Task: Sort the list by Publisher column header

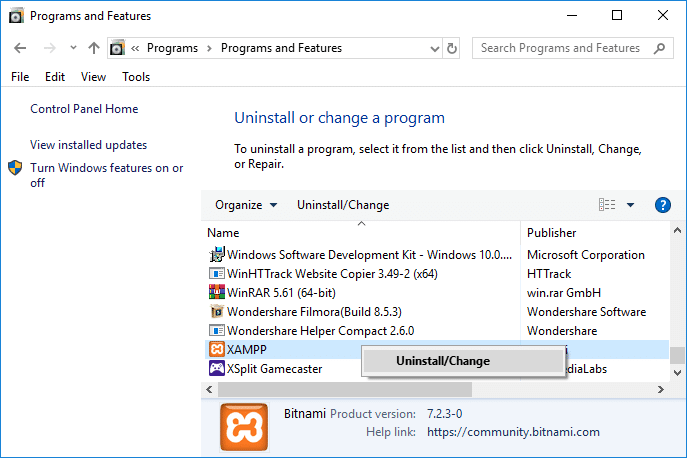Action: tap(552, 233)
